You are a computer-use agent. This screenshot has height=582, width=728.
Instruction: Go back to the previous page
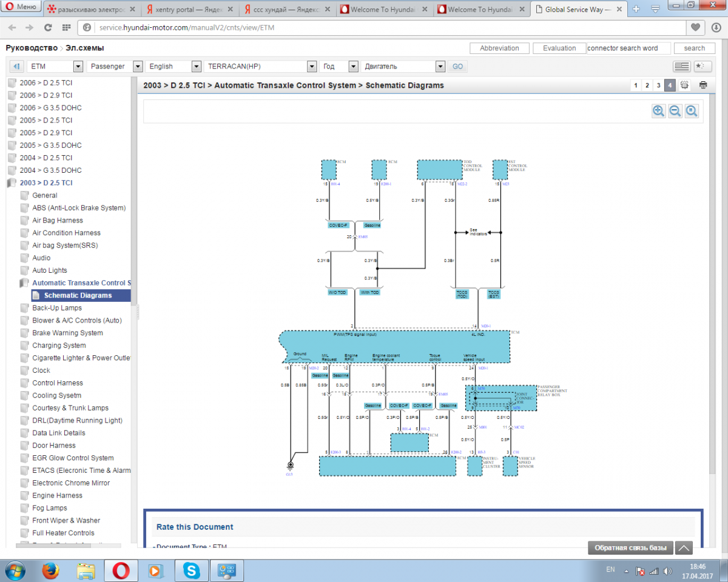point(13,28)
